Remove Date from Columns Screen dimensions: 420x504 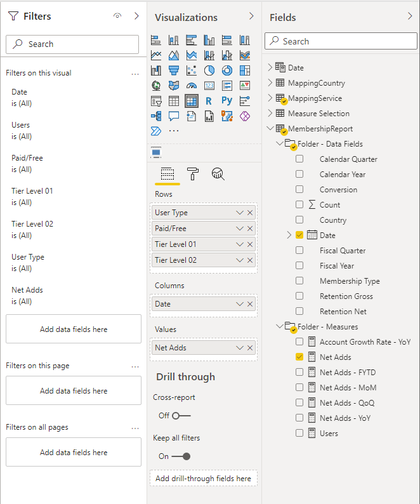pyautogui.click(x=250, y=304)
